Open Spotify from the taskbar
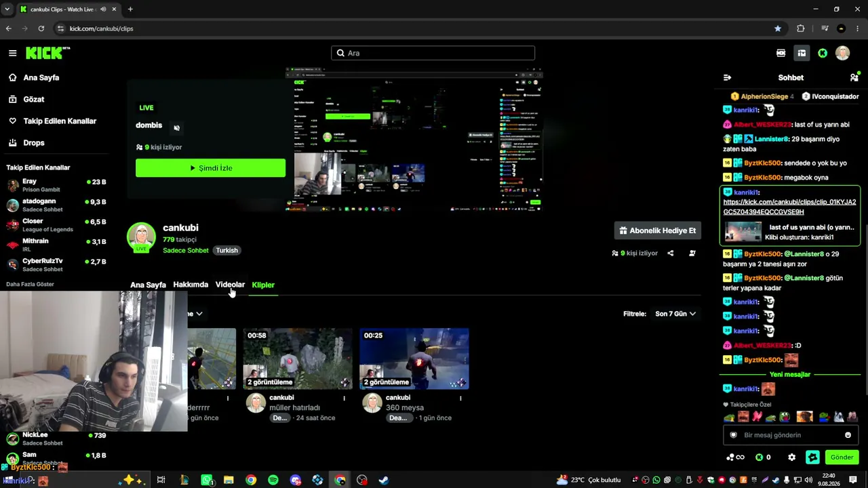This screenshot has width=868, height=488. point(273,480)
